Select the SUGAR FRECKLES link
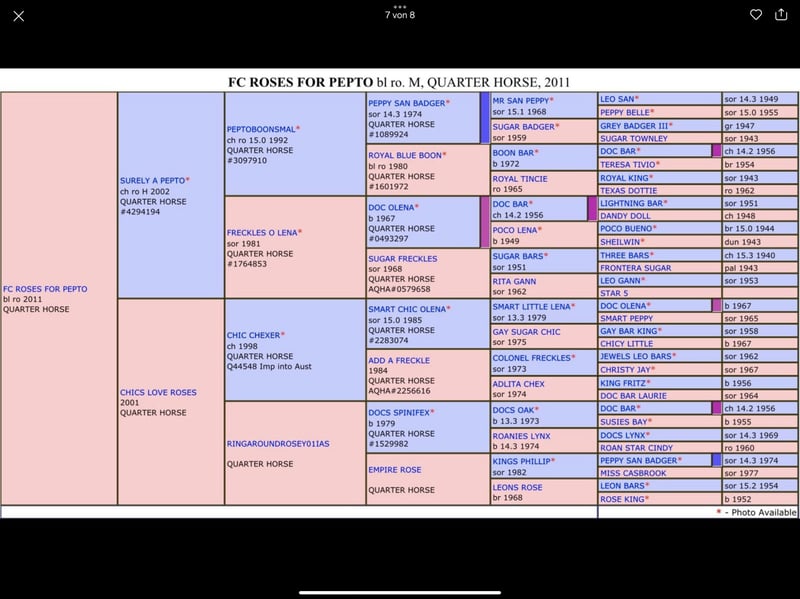This screenshot has width=800, height=599. click(403, 259)
